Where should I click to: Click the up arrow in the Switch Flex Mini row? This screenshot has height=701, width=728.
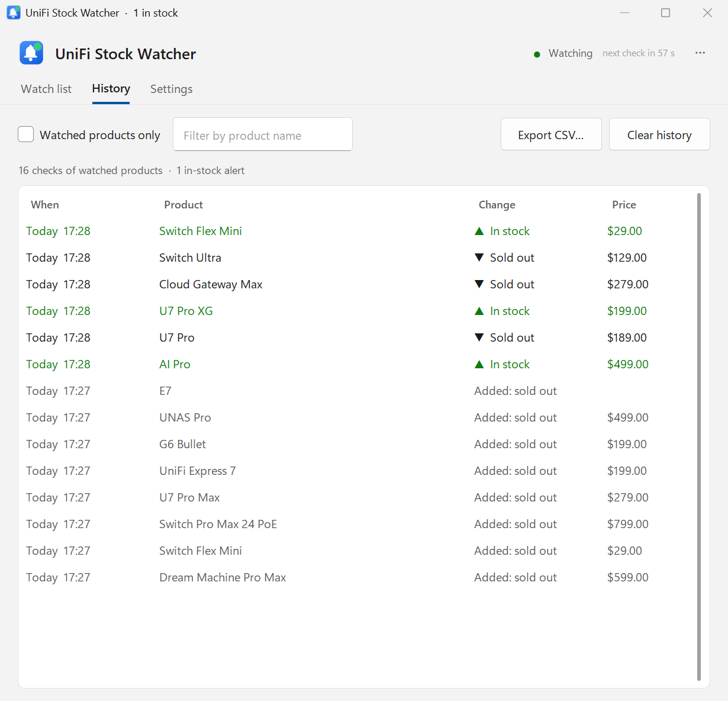479,231
